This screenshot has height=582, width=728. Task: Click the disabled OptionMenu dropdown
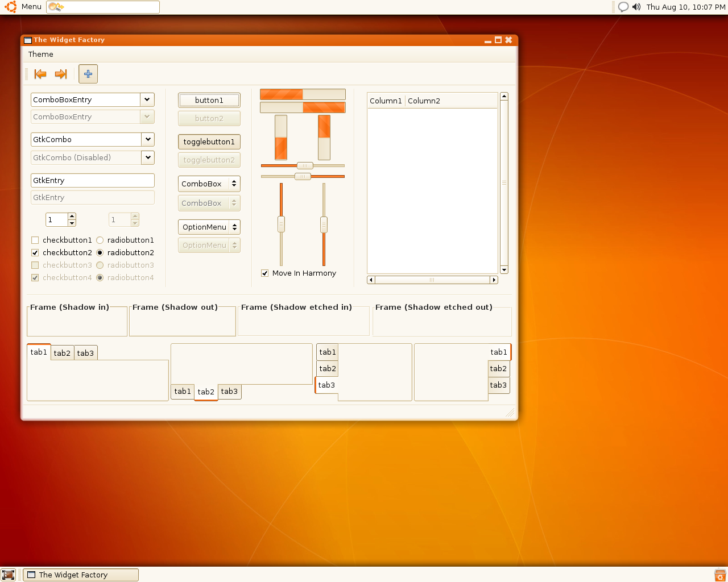[x=209, y=245]
